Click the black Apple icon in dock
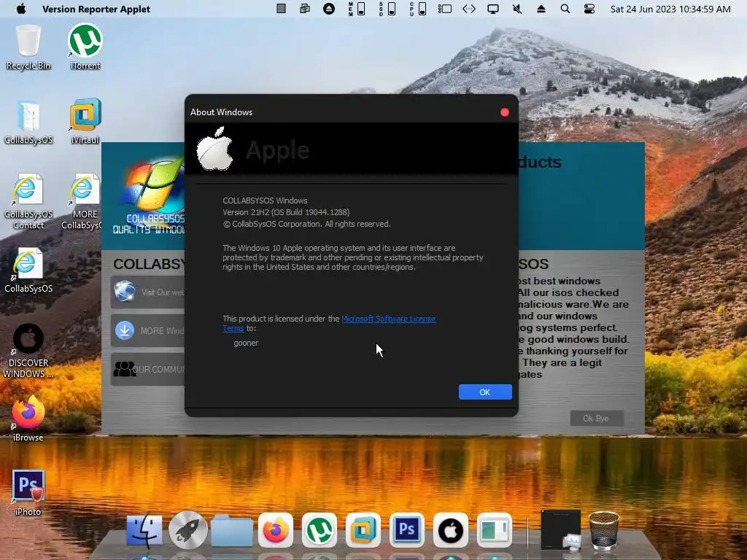Viewport: 747px width, 560px height. point(451,530)
